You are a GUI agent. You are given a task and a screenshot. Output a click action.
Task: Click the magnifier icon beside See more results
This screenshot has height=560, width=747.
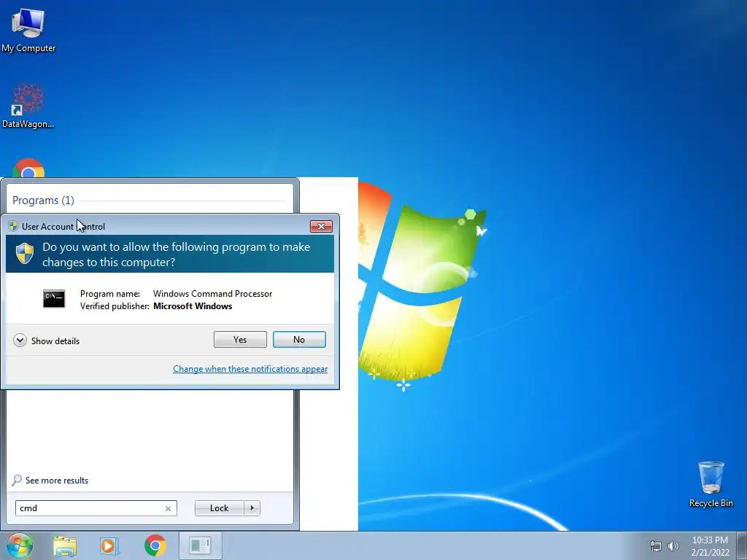[17, 480]
